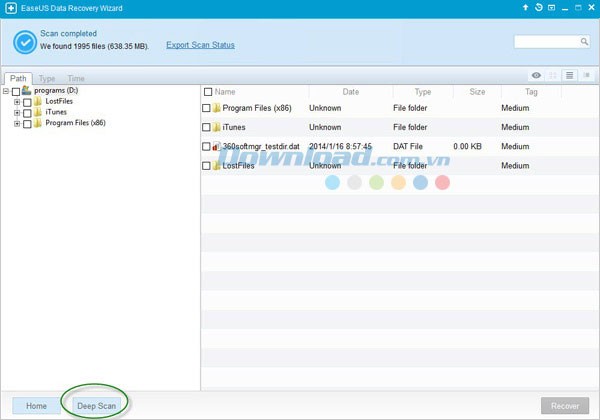This screenshot has width=600, height=420.
Task: Check the iTunes checkbox in file list
Action: point(207,127)
